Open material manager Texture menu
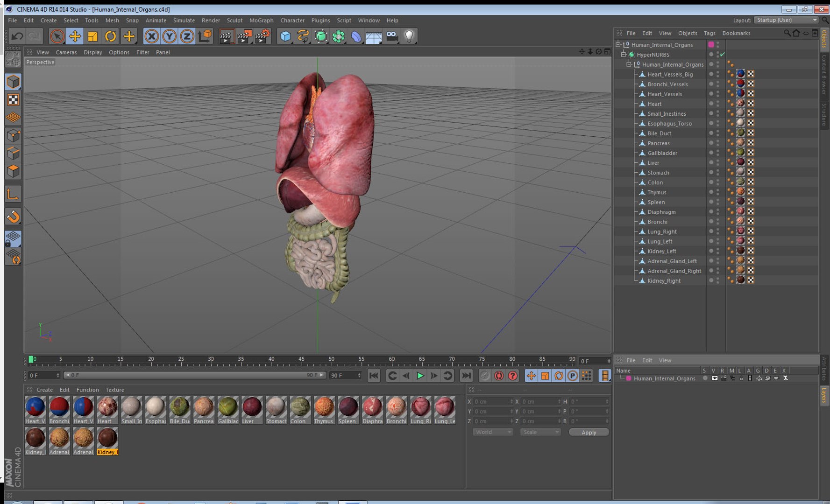 pos(114,390)
